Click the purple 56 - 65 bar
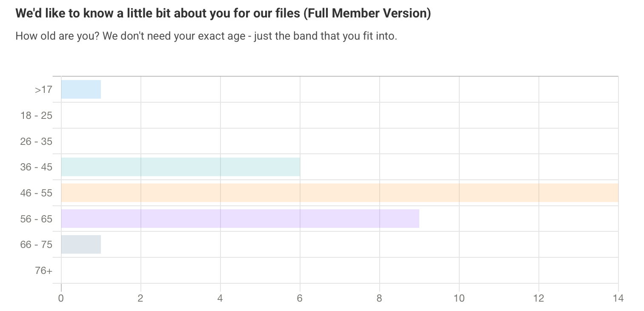 240,219
